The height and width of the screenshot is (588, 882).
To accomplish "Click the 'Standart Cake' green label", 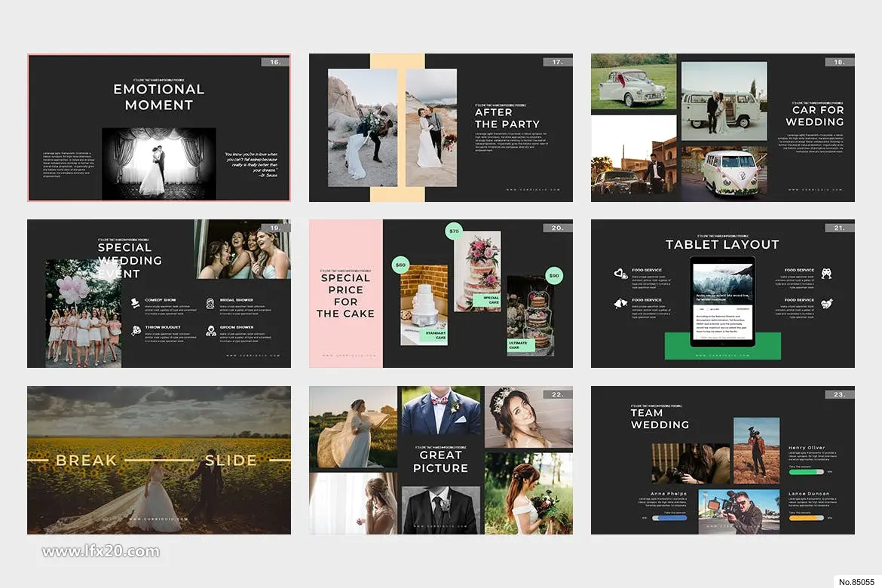I will 434,335.
